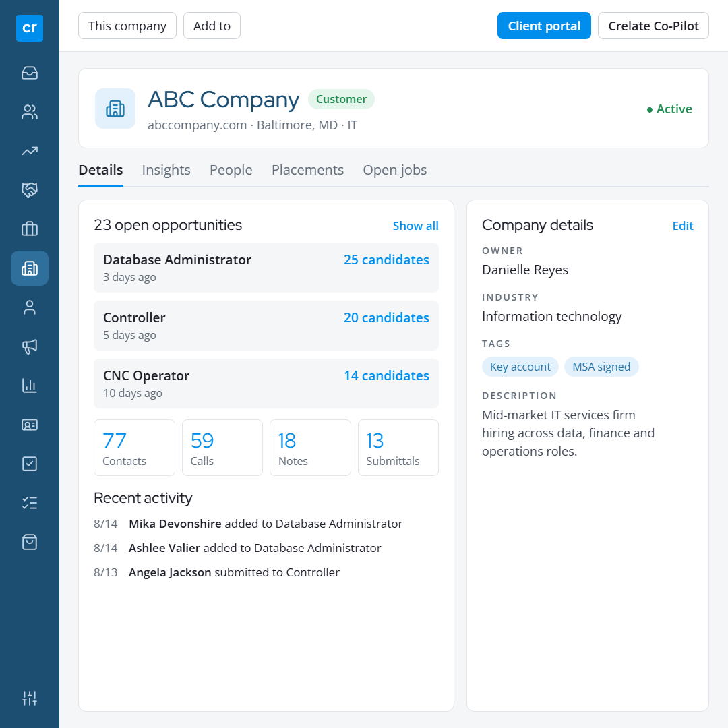This screenshot has width=728, height=728.
Task: Open the companies building sidebar icon
Action: coord(29,268)
